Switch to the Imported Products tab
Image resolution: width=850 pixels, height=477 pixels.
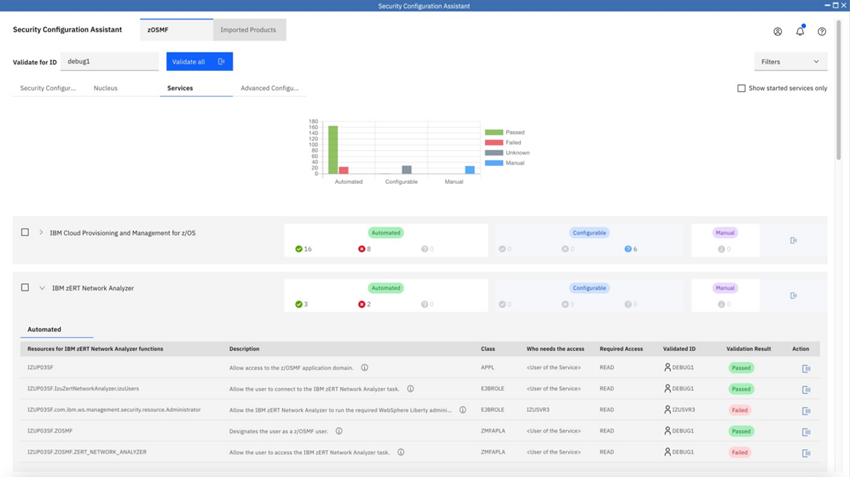[248, 30]
